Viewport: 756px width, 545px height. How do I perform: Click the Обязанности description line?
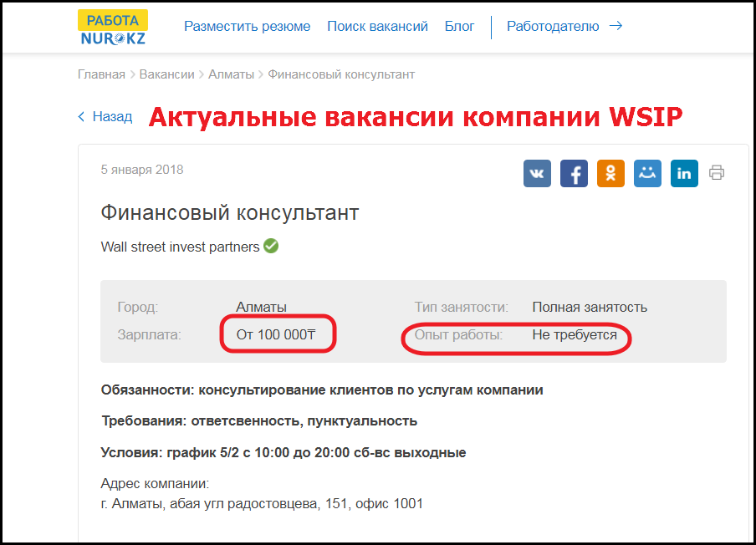click(x=322, y=390)
